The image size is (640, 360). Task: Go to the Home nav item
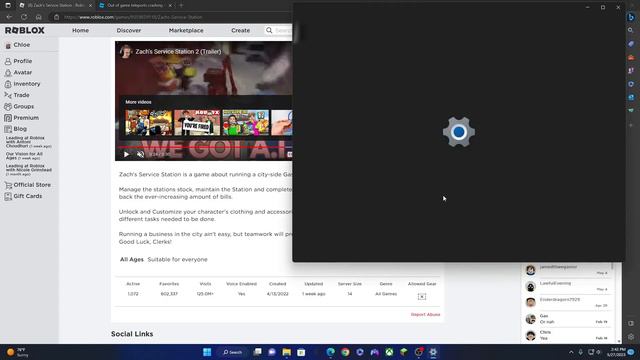(80, 31)
